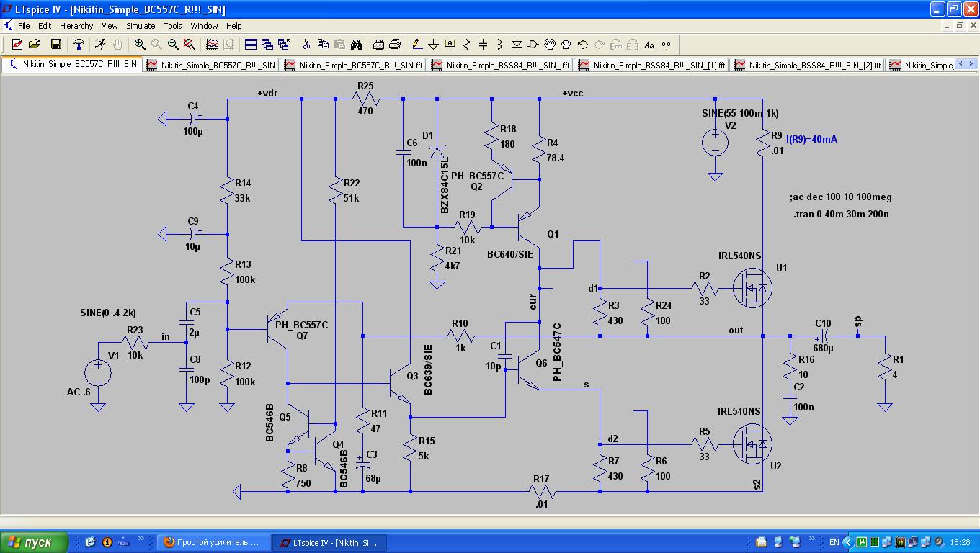Select the Label Net tool
The width and height of the screenshot is (980, 553).
(450, 45)
